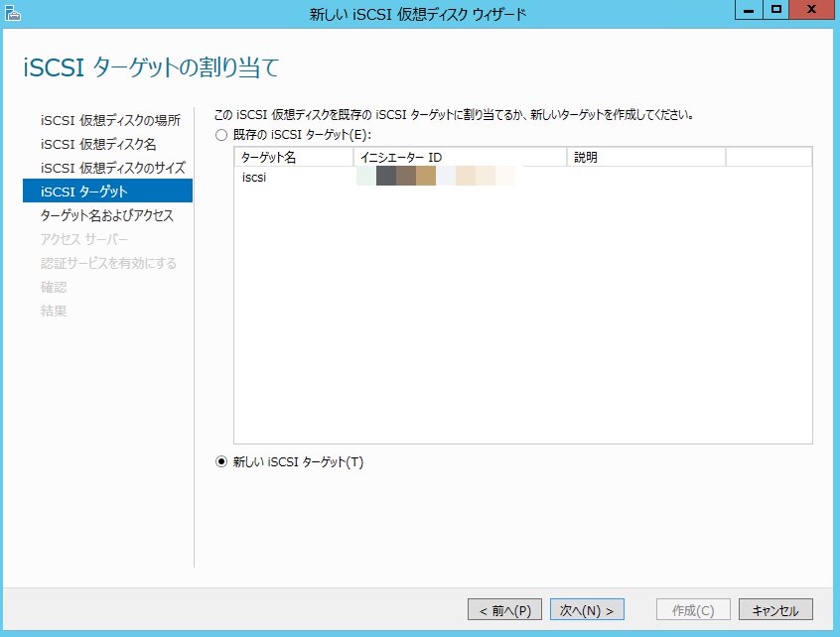Click the initiator ID cell of iscsi
Viewport: 840px width, 637px height.
pos(437,178)
